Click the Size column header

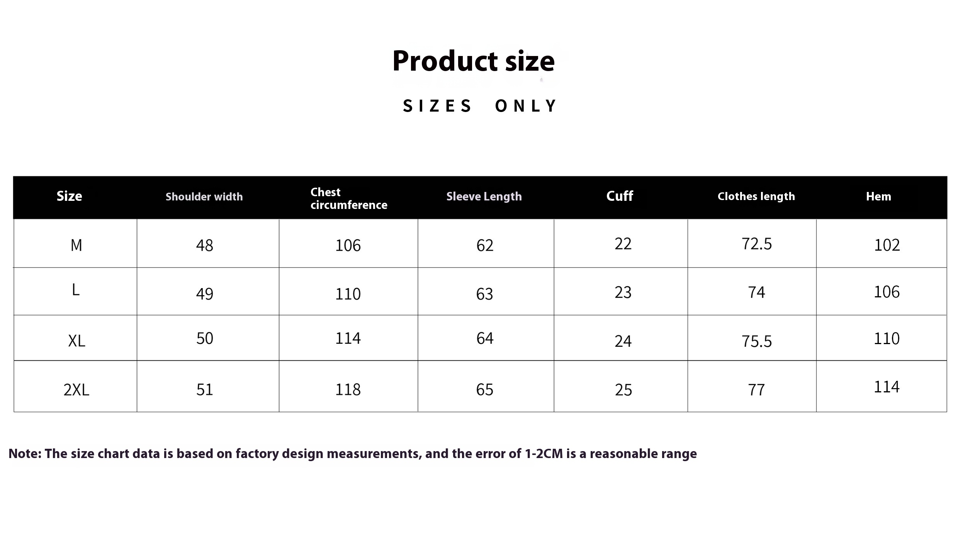pyautogui.click(x=69, y=196)
